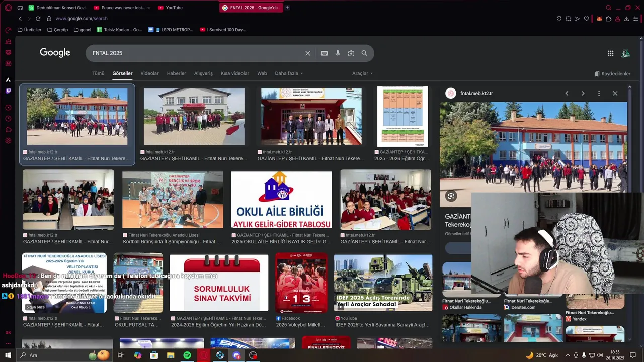
Task: Switch to the Peace was never lost tab
Action: point(121,8)
